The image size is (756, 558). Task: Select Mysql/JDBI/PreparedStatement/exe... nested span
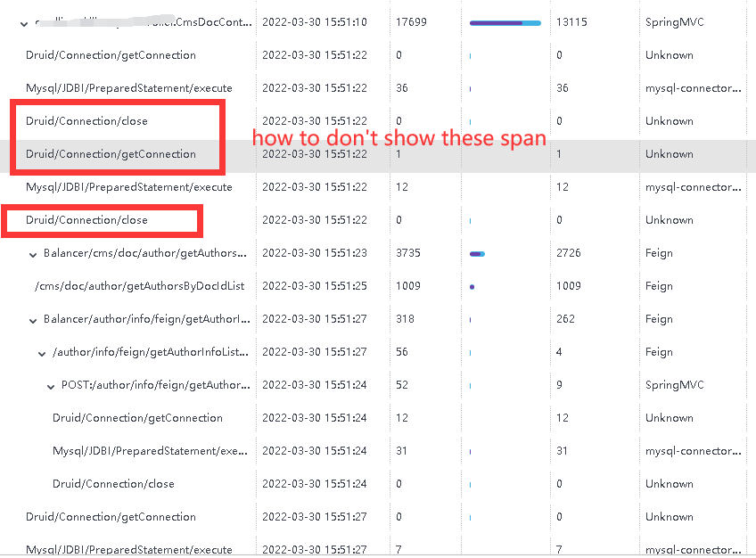150,451
